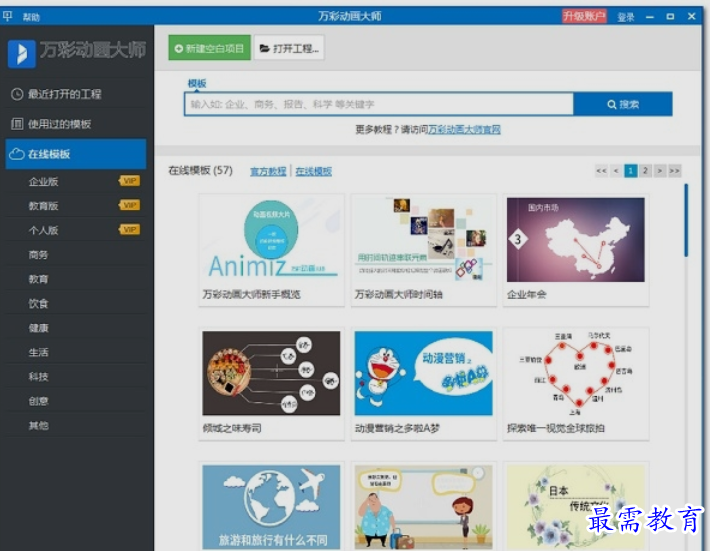Click the pin icon in title bar

click(7, 17)
